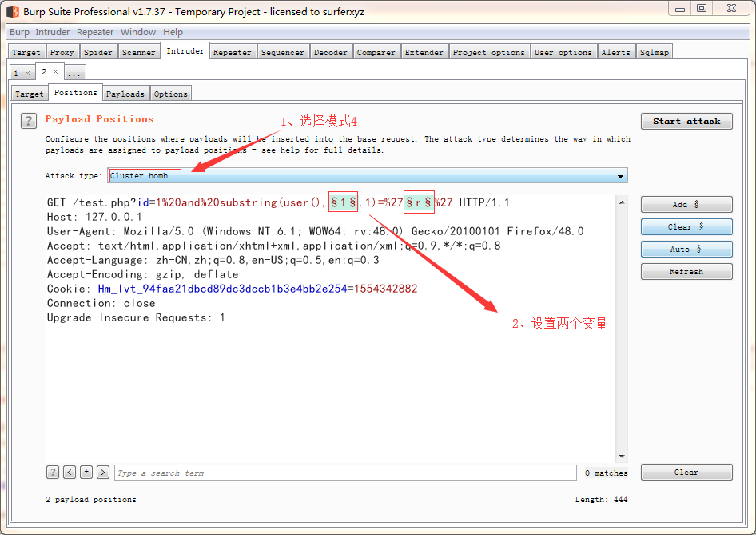
Task: Expand the Attack type dropdown arrow
Action: pyautogui.click(x=620, y=176)
